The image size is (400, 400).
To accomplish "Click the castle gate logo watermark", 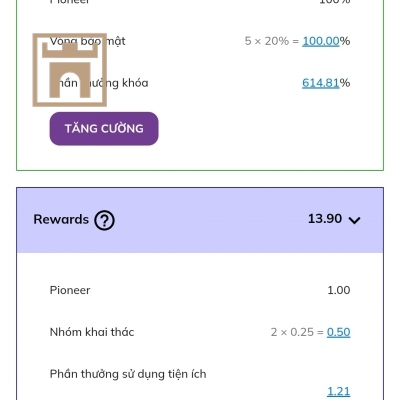I will click(x=70, y=70).
